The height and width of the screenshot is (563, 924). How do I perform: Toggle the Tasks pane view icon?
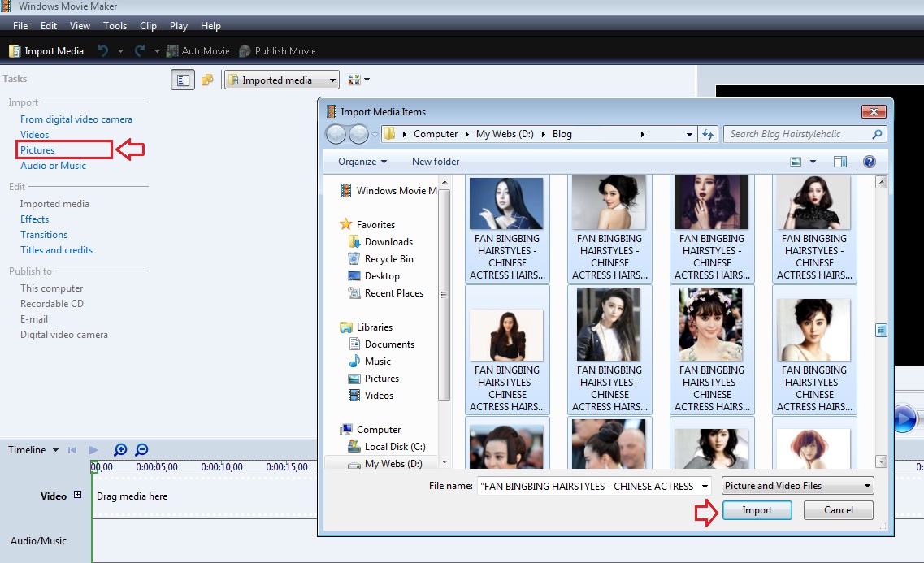[183, 80]
